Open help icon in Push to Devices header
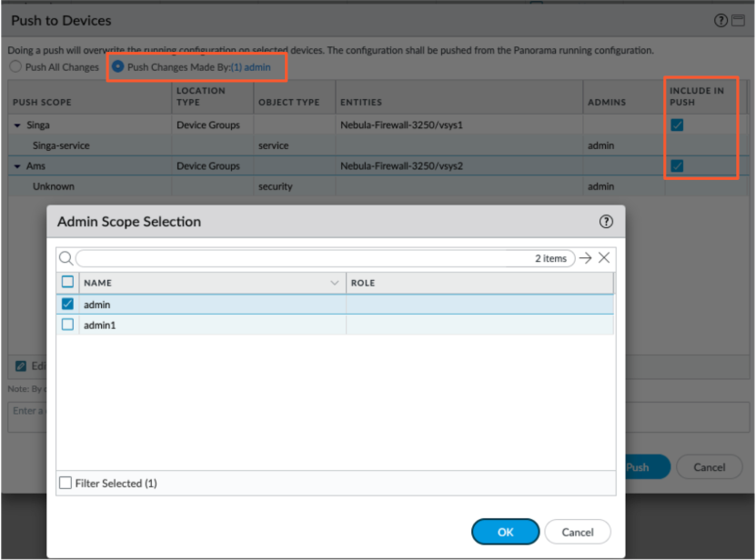Viewport: 756px width, 560px height. pos(720,20)
